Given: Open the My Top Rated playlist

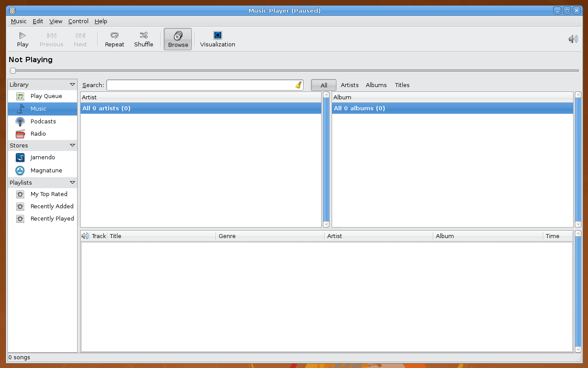Looking at the screenshot, I should pyautogui.click(x=49, y=194).
